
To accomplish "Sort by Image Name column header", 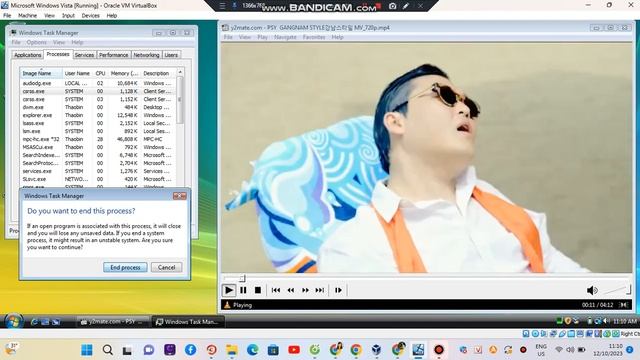I will [42, 73].
